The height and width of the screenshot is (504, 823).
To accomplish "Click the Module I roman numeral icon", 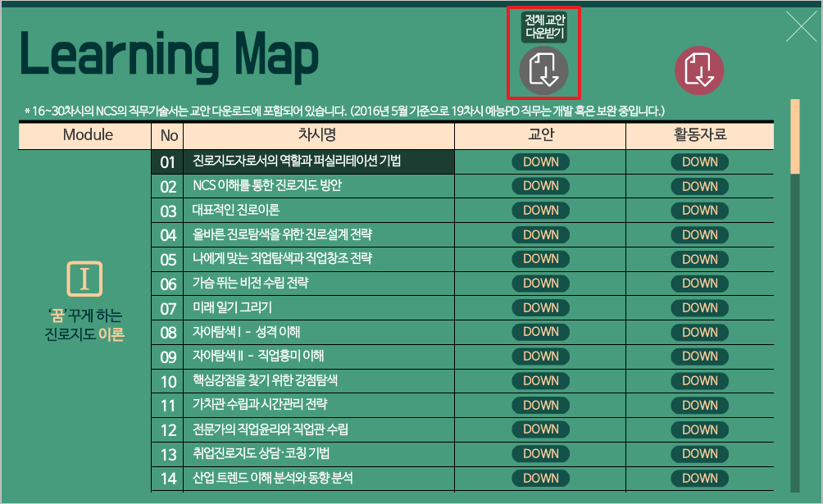I will pos(84,279).
